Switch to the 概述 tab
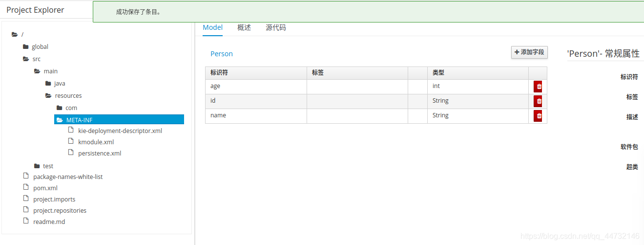Image resolution: width=644 pixels, height=245 pixels. point(244,28)
